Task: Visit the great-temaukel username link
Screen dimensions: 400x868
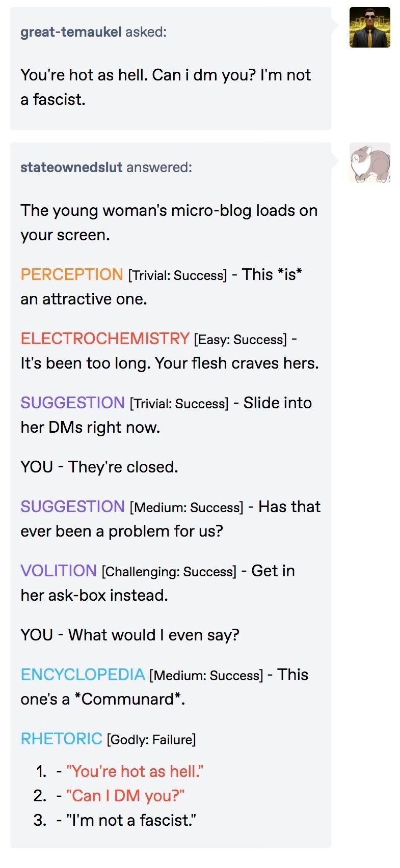Action: coord(71,32)
